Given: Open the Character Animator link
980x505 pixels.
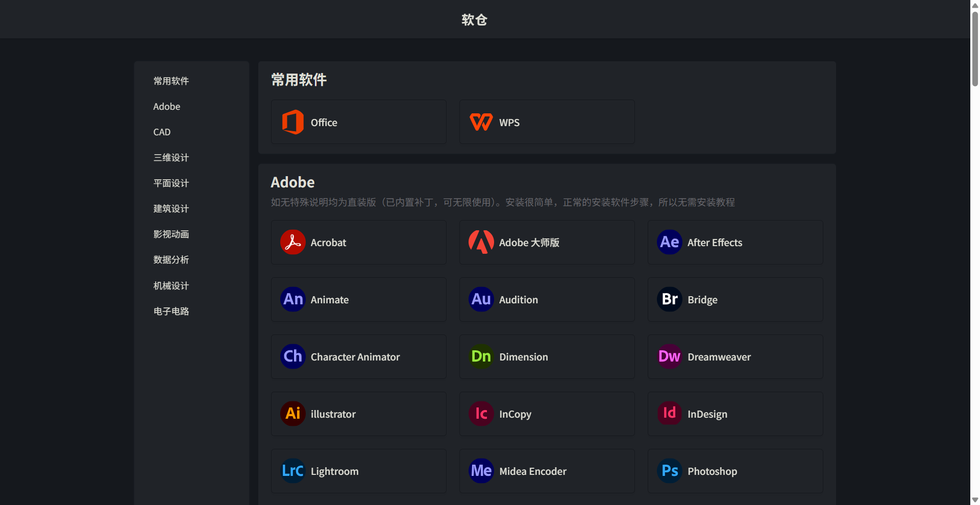Looking at the screenshot, I should [355, 357].
